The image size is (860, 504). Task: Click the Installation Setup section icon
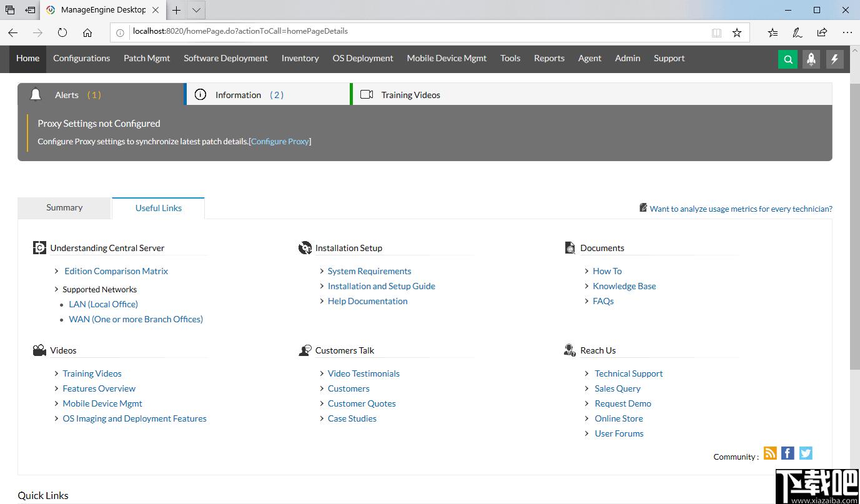305,248
